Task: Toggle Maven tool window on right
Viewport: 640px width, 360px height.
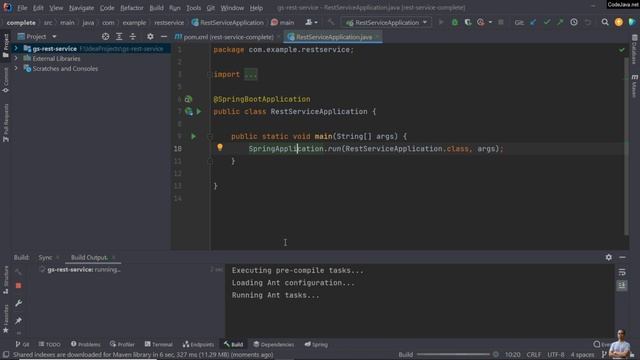Action: 634,86
